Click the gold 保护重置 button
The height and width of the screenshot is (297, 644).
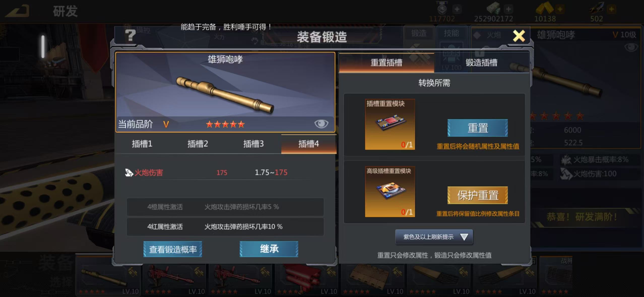477,195
